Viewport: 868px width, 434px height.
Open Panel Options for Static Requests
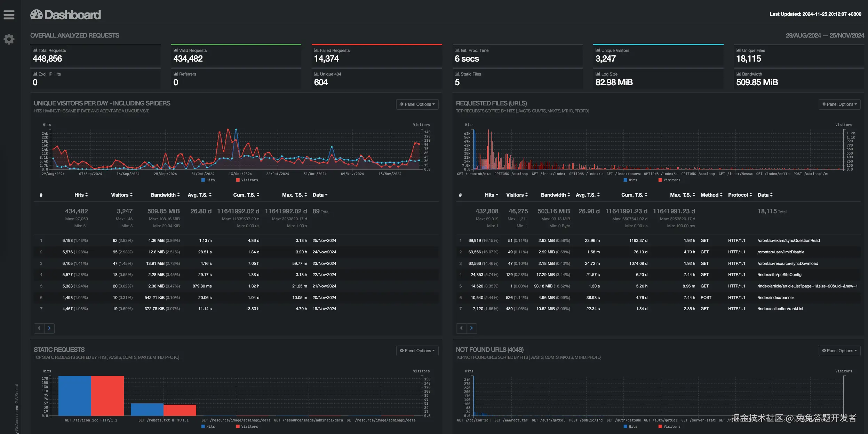pyautogui.click(x=417, y=351)
